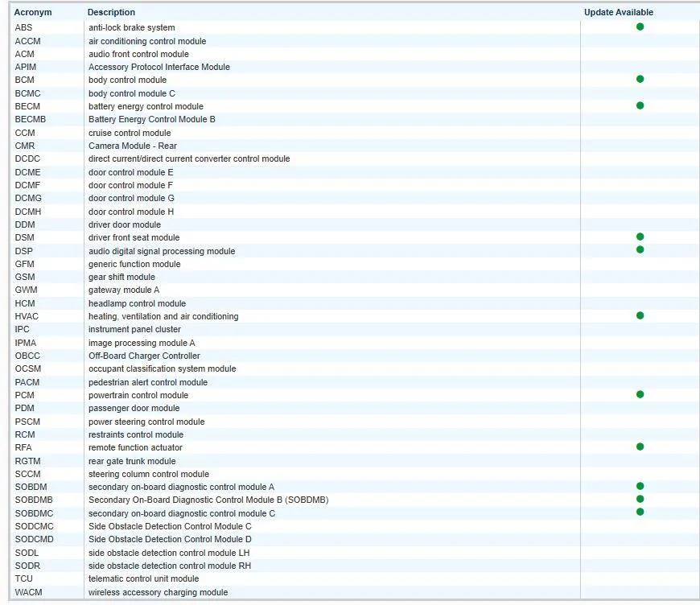Select 'headlamp control module' description
Screen dimensions: 700x605
(x=137, y=303)
